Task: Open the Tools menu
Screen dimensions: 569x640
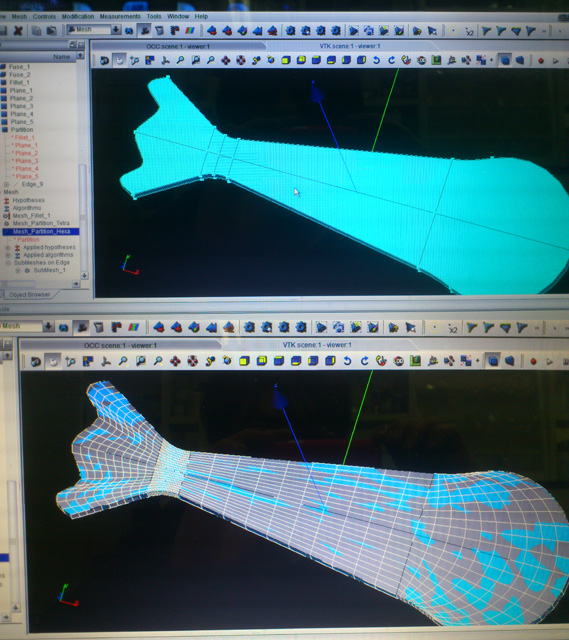Action: [154, 17]
